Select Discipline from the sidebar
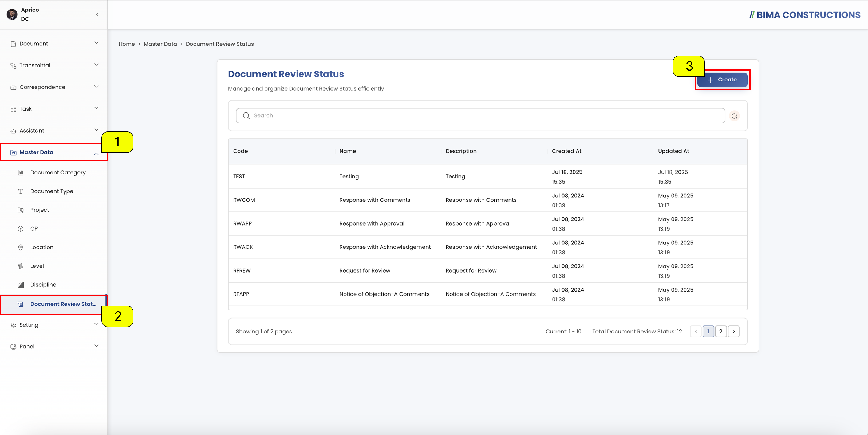868x435 pixels. click(43, 285)
